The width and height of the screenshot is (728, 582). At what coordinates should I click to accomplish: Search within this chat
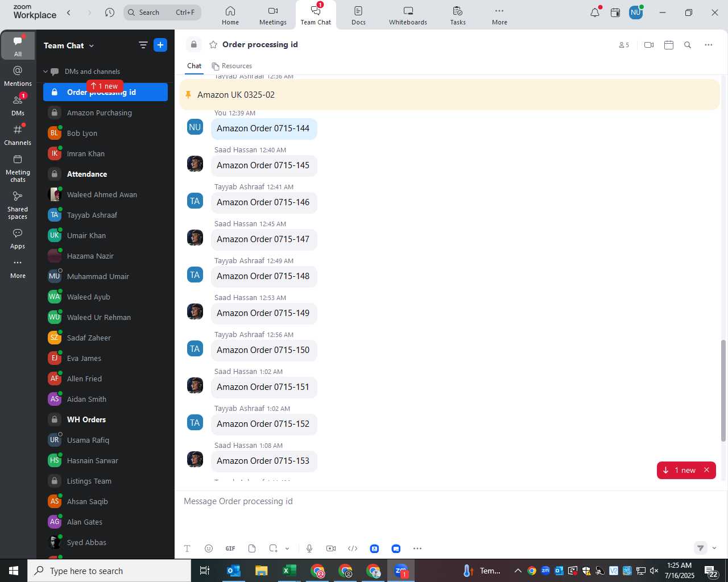tap(688, 45)
